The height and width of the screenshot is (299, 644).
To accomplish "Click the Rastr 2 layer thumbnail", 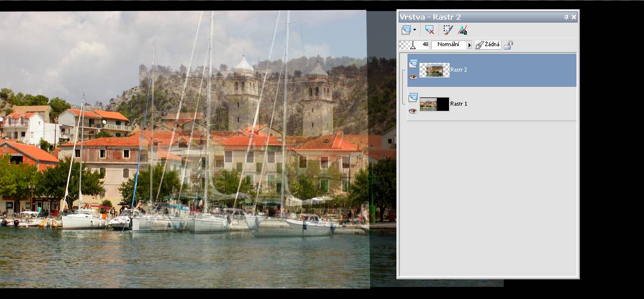I will [x=434, y=70].
